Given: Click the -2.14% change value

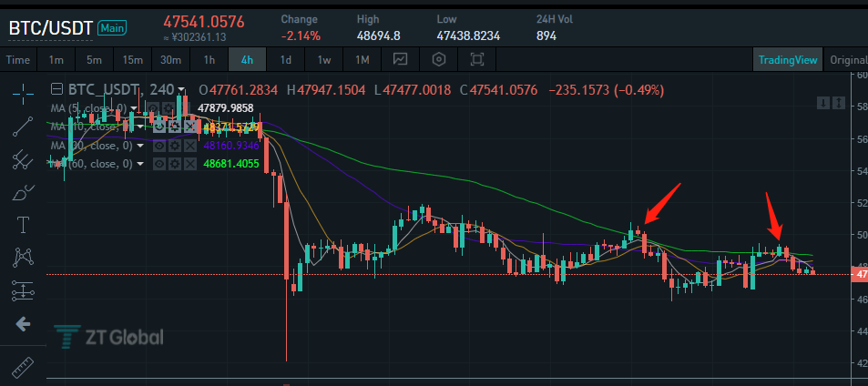Looking at the screenshot, I should coord(301,36).
